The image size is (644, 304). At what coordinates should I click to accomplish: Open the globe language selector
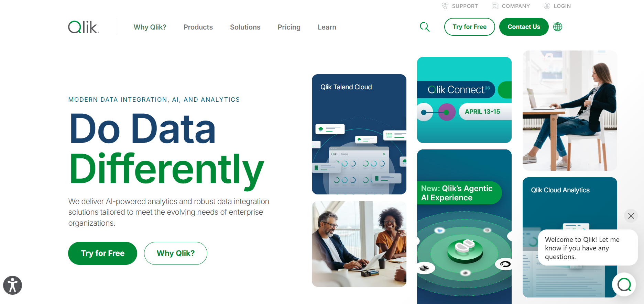coord(558,27)
